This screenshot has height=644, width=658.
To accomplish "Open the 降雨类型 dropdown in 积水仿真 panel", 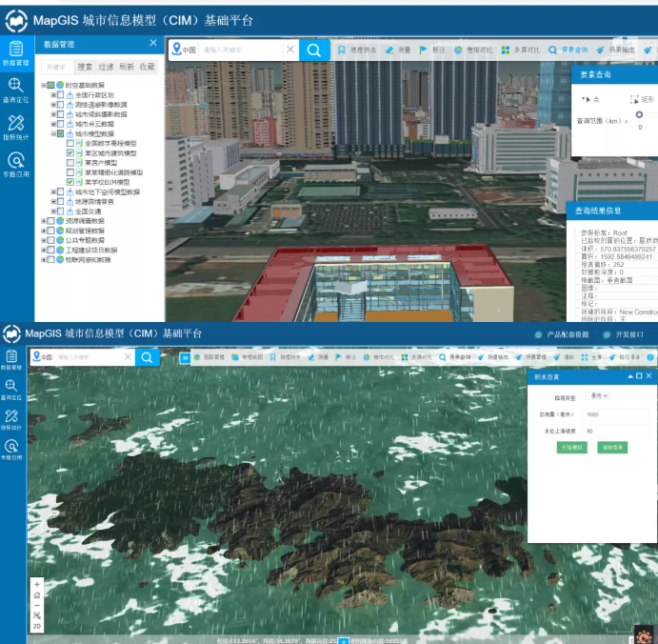I will pos(599,395).
